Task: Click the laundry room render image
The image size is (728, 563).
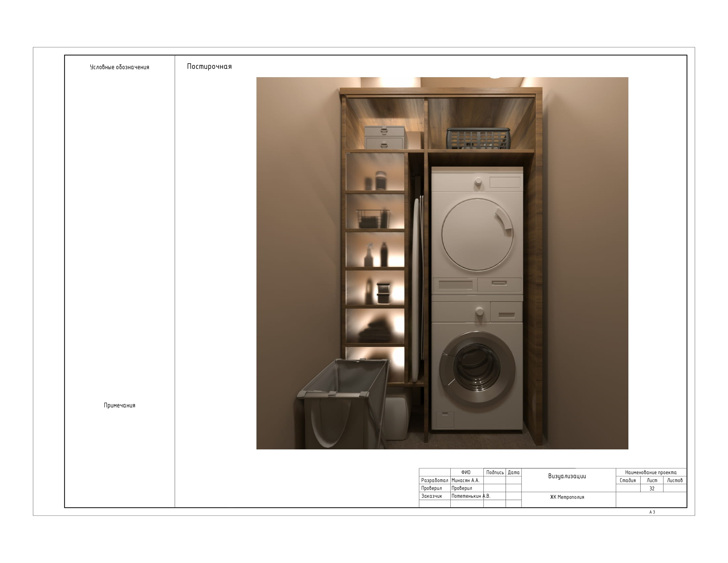Action: click(442, 263)
